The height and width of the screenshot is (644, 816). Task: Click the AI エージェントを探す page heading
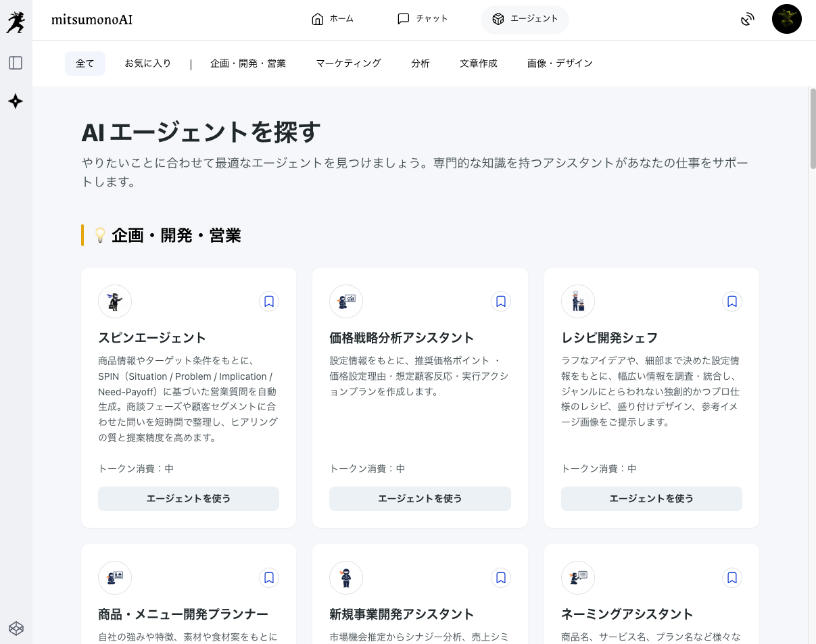[x=201, y=132]
